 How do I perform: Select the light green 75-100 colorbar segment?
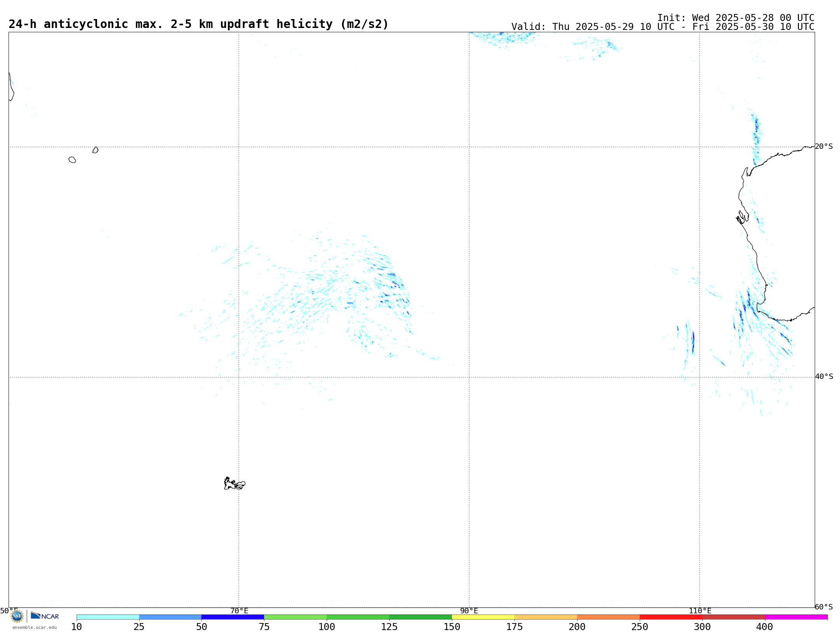point(296,617)
